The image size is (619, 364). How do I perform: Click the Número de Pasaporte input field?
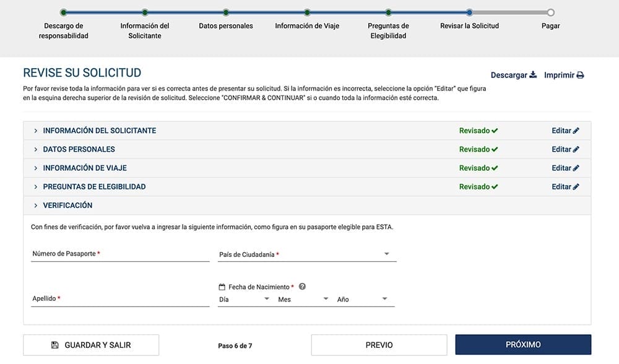click(120, 254)
